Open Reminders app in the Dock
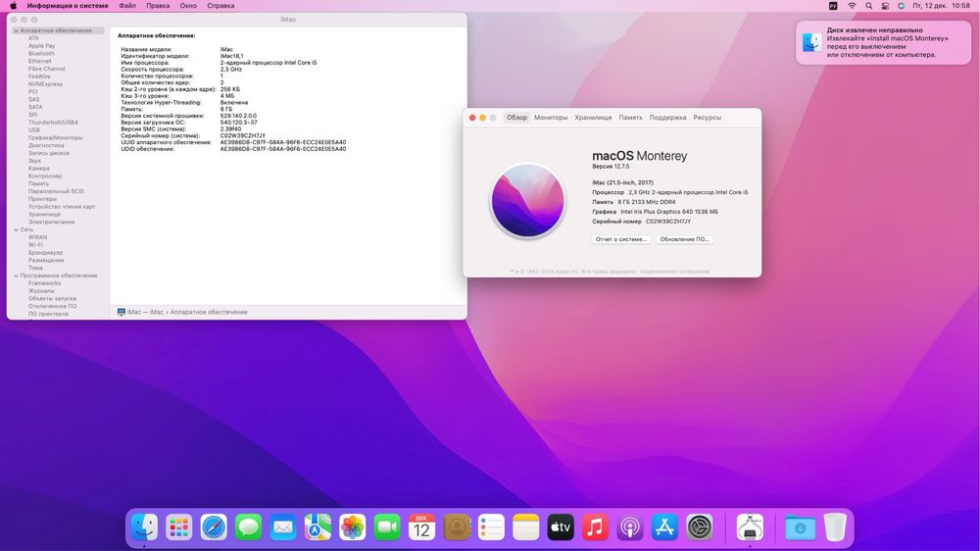 491,527
